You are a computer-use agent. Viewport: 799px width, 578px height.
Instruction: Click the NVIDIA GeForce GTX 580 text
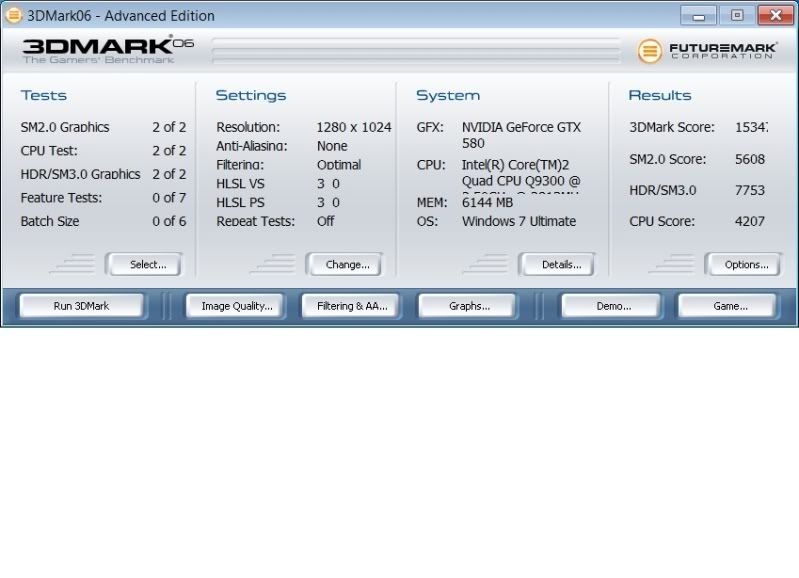tap(520, 135)
